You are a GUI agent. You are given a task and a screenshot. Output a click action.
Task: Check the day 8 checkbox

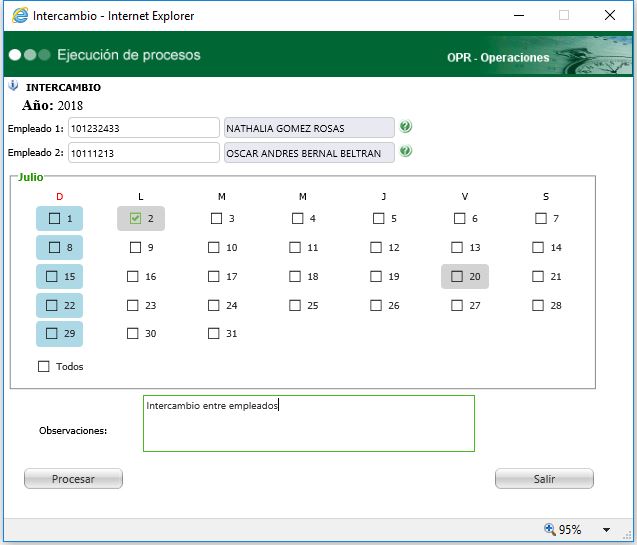pyautogui.click(x=54, y=247)
